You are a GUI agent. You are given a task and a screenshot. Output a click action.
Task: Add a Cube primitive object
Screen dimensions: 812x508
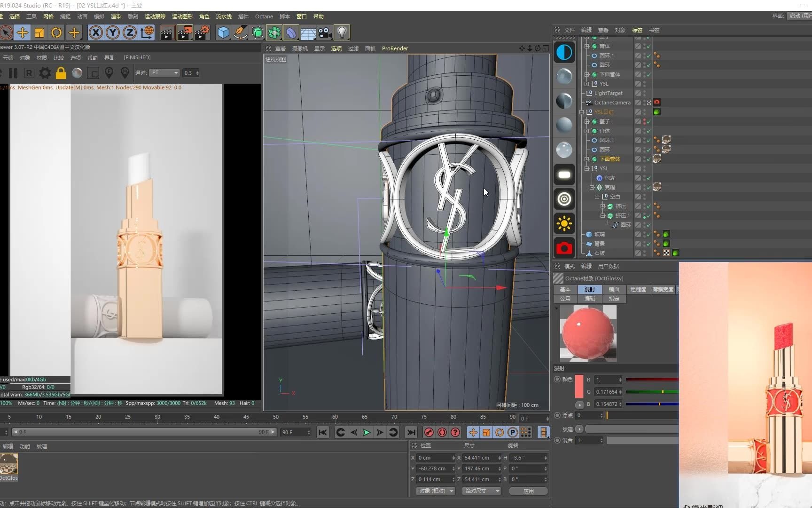[x=224, y=32]
